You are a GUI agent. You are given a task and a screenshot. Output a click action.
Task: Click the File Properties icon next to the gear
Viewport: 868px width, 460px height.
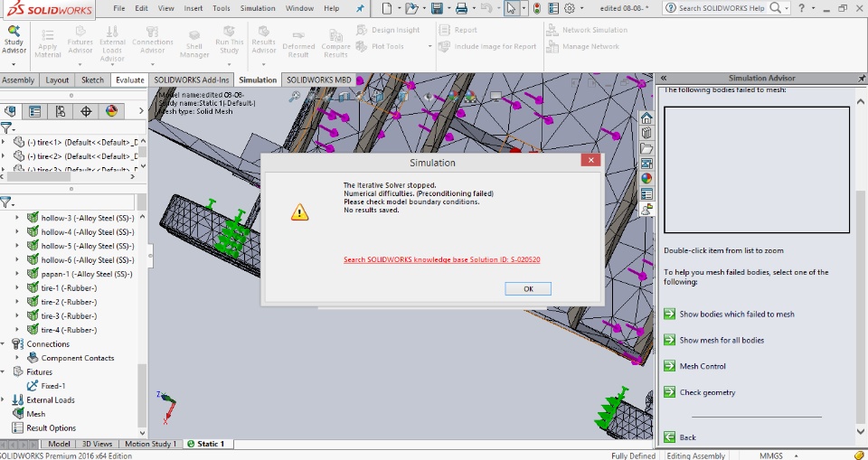click(x=553, y=8)
